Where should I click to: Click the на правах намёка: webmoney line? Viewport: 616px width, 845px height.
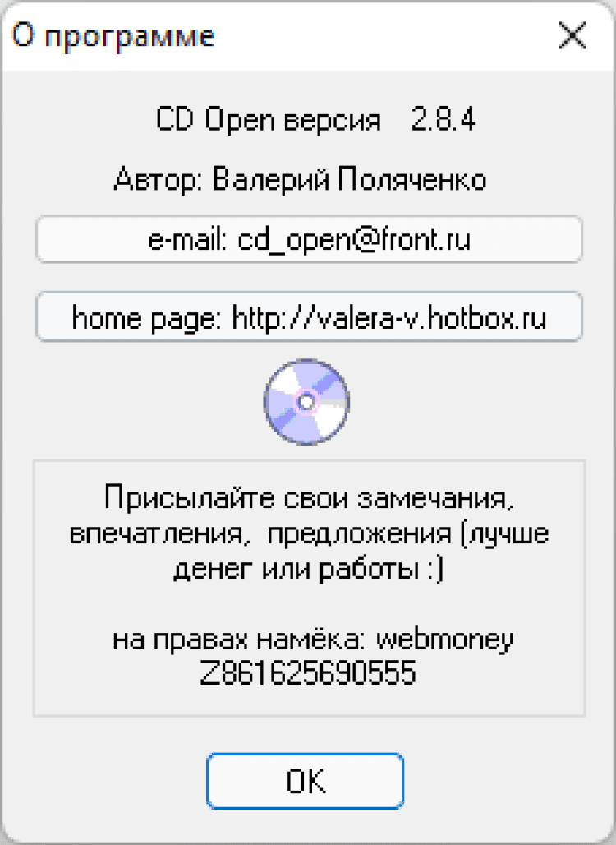[x=313, y=640]
